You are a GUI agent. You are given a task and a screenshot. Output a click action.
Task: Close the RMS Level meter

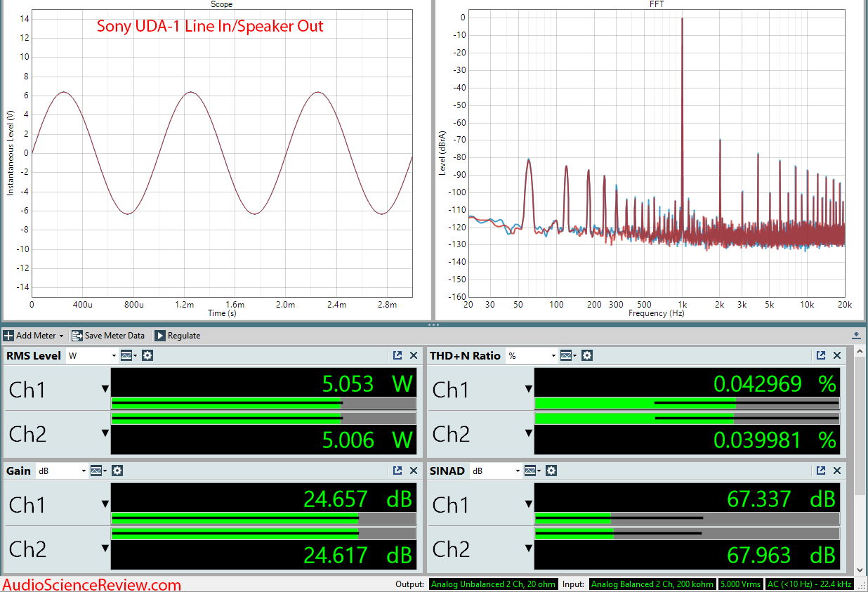click(x=414, y=356)
